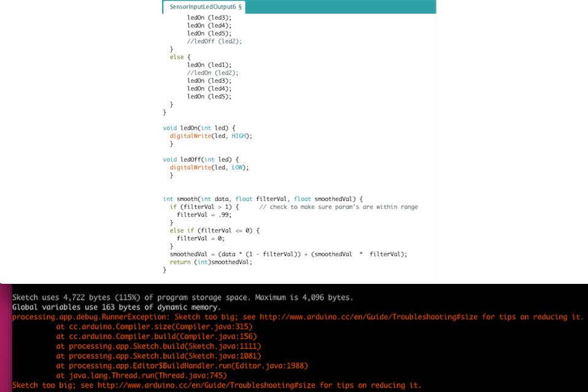Image resolution: width=588 pixels, height=392 pixels.
Task: Click 'processing.app.debug.RunnerException' in console
Action: click(91, 317)
